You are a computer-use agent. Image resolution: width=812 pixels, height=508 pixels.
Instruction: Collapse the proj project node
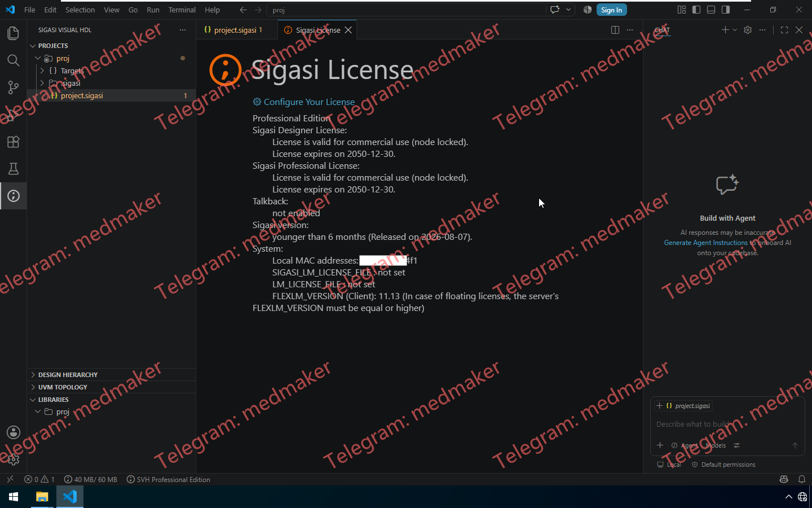(38, 58)
